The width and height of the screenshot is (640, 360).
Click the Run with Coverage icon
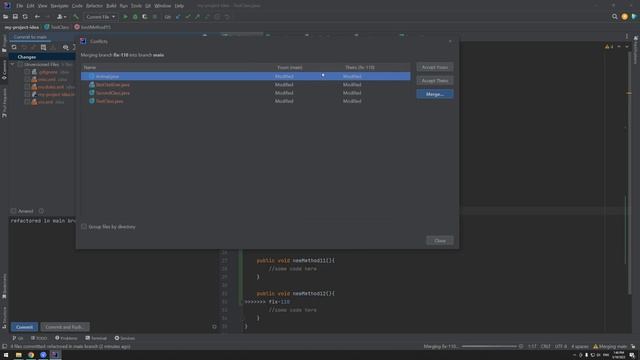(145, 17)
